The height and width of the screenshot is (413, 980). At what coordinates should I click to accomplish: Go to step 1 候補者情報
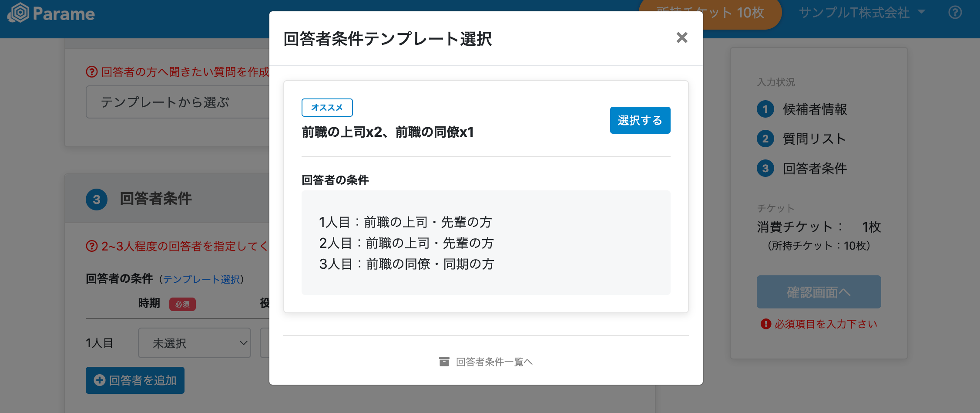click(814, 109)
